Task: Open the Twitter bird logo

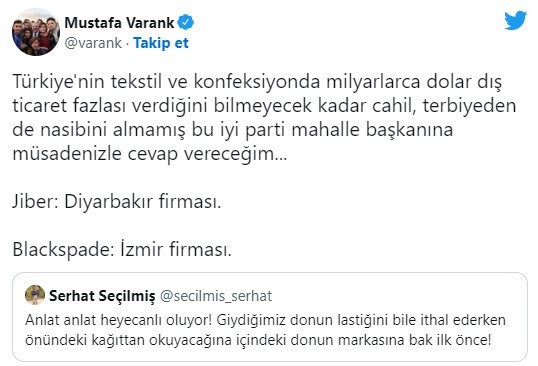Action: [x=515, y=20]
